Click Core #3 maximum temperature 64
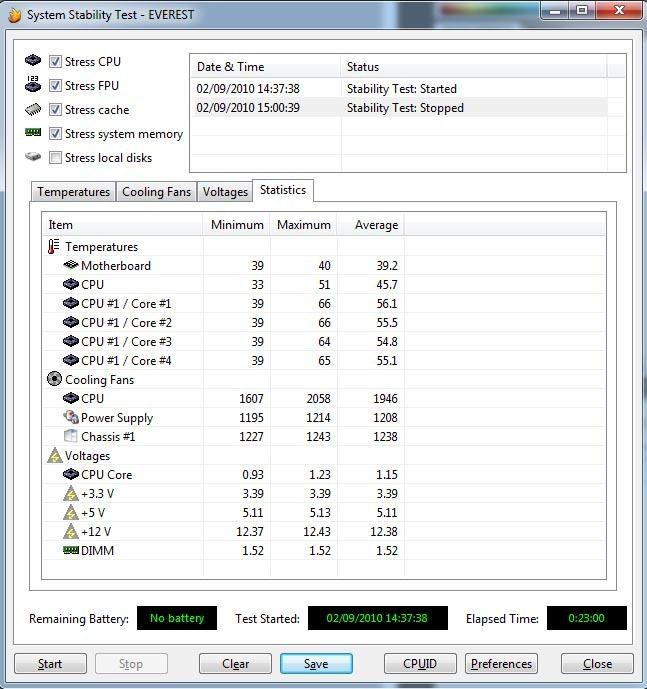The image size is (647, 689). tap(324, 341)
